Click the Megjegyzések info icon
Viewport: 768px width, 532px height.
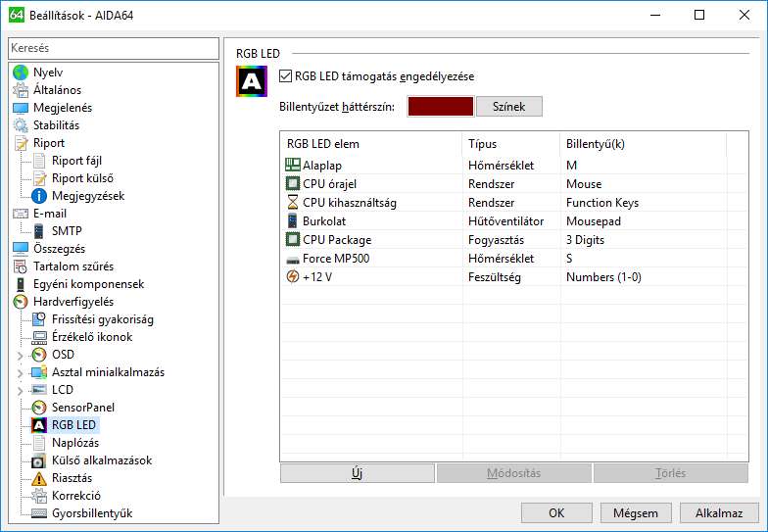[39, 196]
